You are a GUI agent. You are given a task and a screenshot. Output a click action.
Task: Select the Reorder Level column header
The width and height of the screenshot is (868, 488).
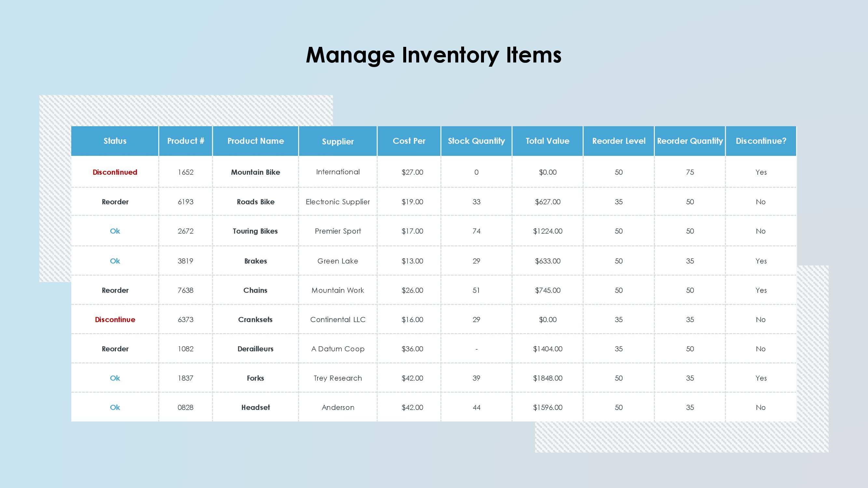click(x=619, y=141)
